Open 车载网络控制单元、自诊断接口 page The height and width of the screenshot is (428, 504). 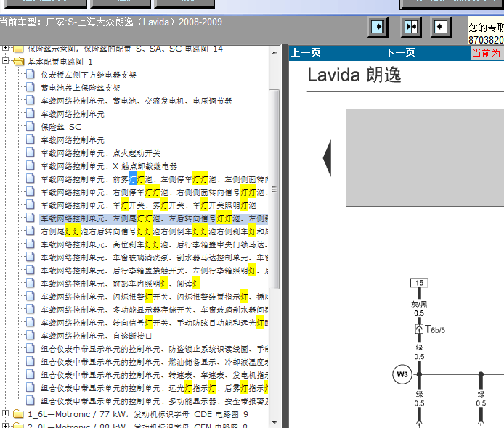tap(96, 336)
